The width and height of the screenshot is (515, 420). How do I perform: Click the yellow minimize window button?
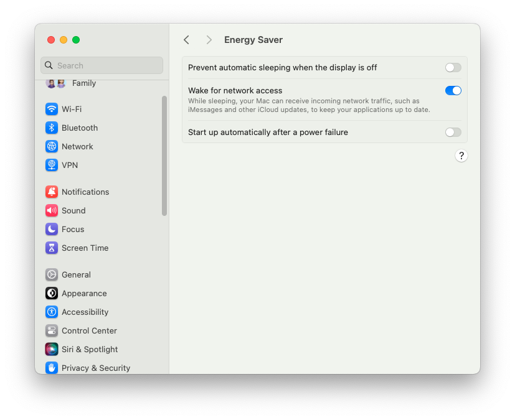(64, 40)
